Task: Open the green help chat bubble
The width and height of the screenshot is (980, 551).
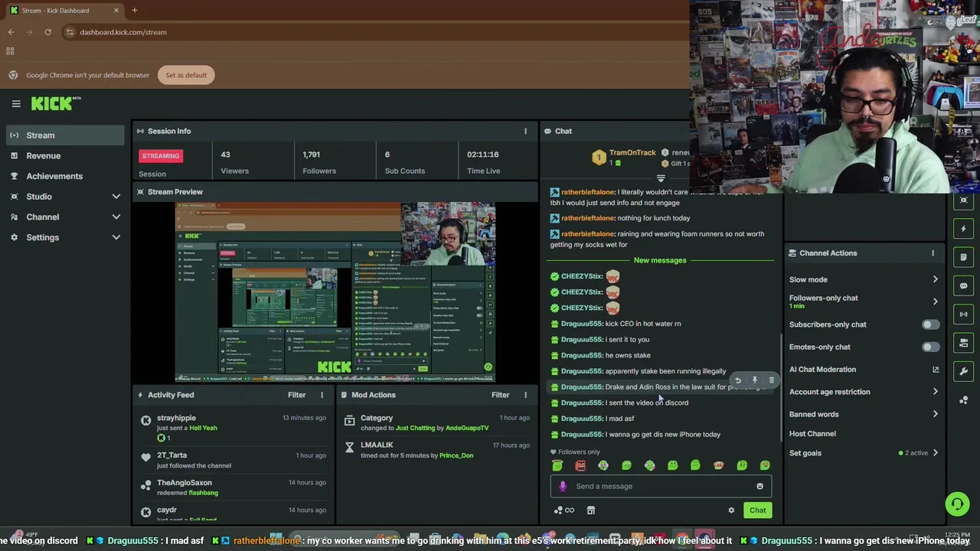Action: pos(957,504)
